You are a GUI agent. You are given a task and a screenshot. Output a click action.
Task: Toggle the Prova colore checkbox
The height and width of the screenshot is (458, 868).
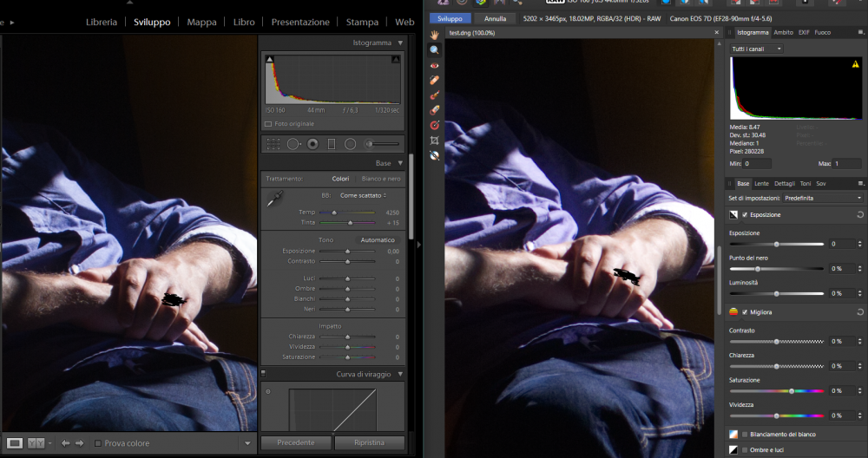pyautogui.click(x=97, y=443)
